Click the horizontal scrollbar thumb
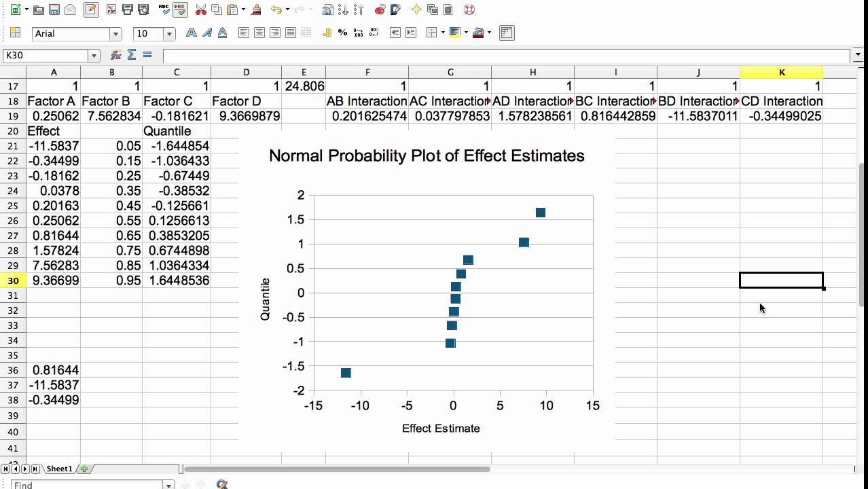Image resolution: width=868 pixels, height=489 pixels. click(x=337, y=469)
